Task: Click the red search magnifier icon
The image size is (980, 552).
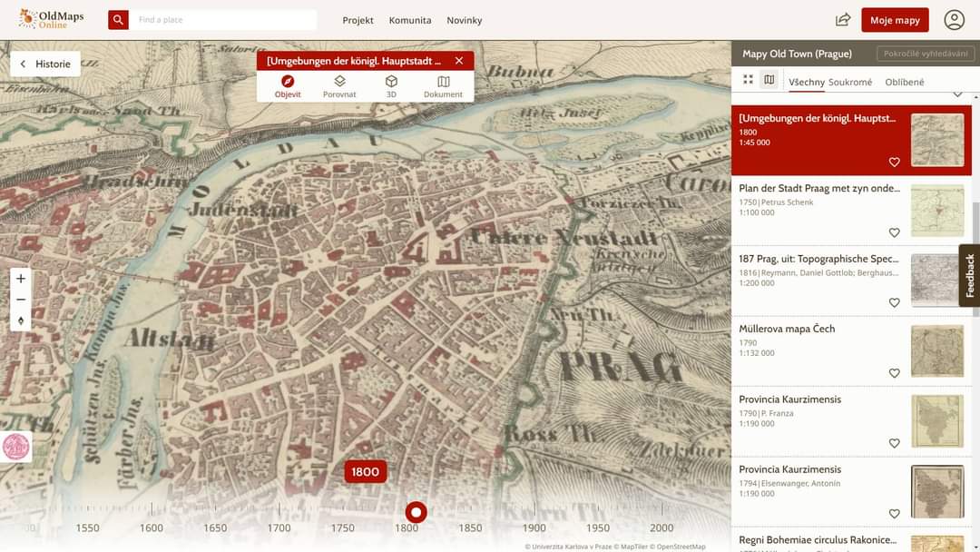Action: click(x=118, y=20)
